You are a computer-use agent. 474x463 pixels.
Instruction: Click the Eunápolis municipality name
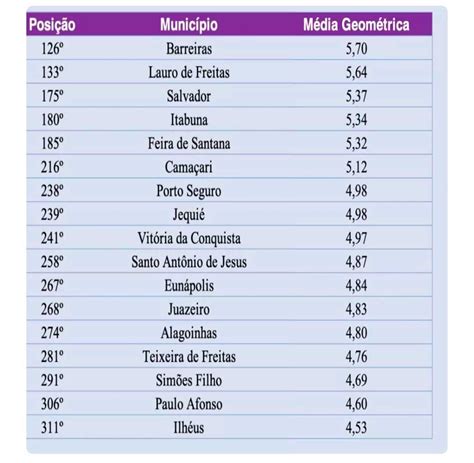point(189,286)
